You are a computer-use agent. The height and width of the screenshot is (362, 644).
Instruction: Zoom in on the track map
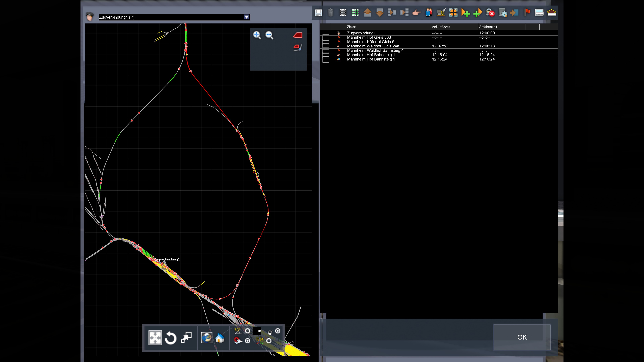click(x=257, y=35)
